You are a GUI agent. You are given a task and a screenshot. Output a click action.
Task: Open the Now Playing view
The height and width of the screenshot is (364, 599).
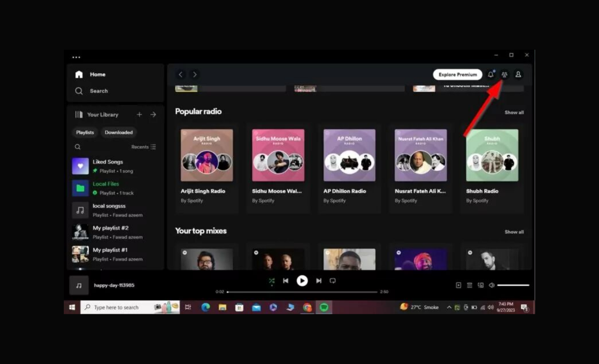(458, 285)
